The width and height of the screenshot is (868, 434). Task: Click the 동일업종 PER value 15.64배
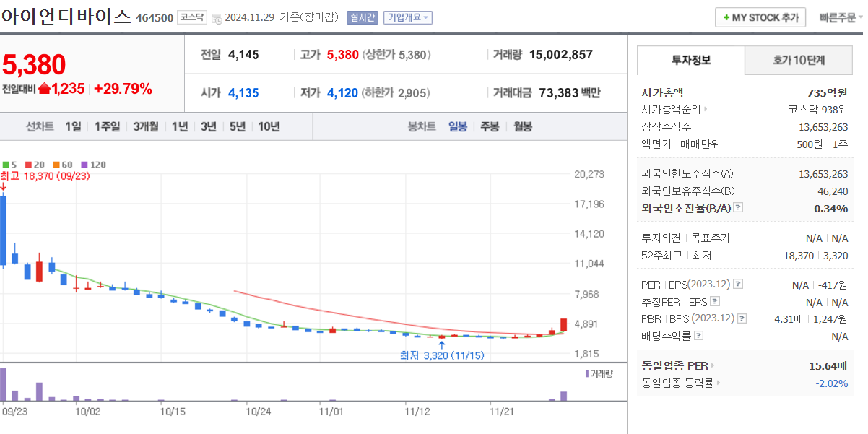pos(828,366)
